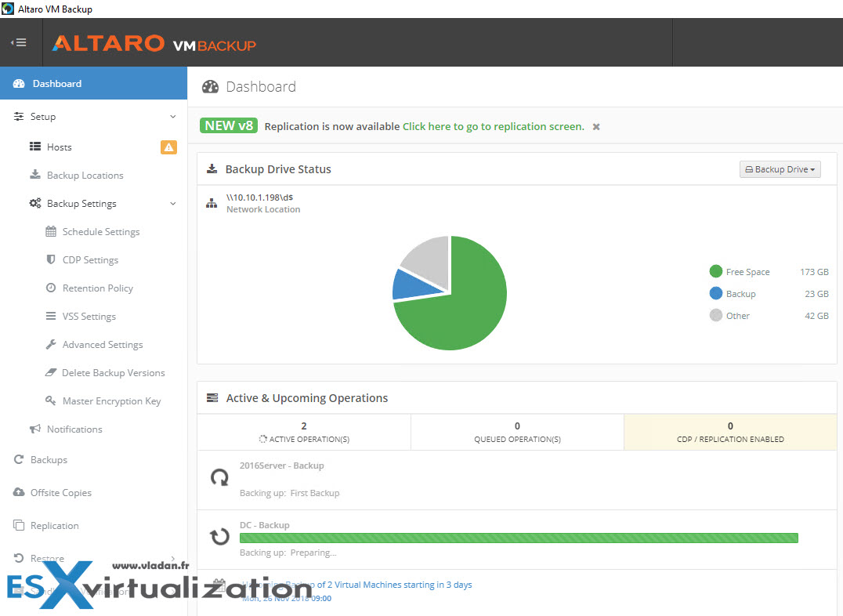Select the Active Operation(s) counter tab
Image resolution: width=843 pixels, height=616 pixels.
point(304,432)
